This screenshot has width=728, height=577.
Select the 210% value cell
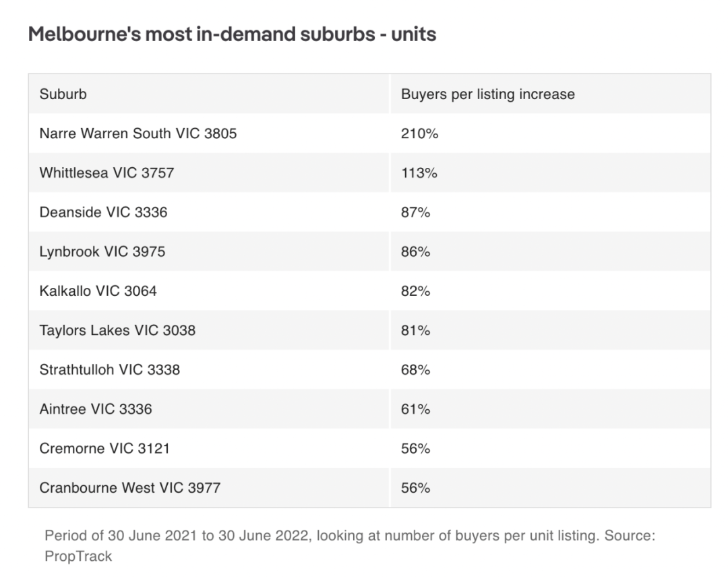551,133
